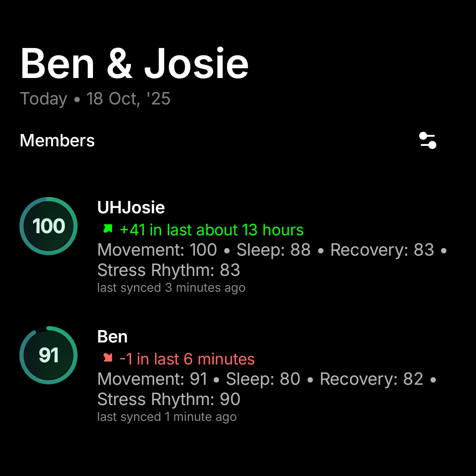Click Ben's Stress Rhythm: 90 metric
The image size is (476, 476).
tap(168, 399)
